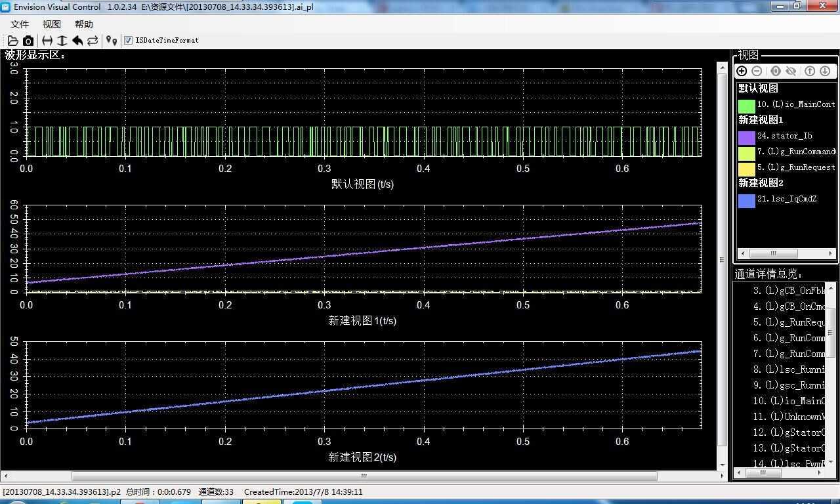Viewport: 840px width, 504px height.
Task: Open the 帮助 menu
Action: coord(84,24)
